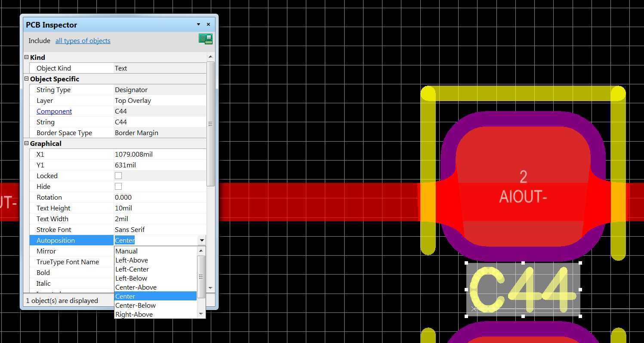Select the Bold property row
Screen dimensions: 644x343
(71, 272)
